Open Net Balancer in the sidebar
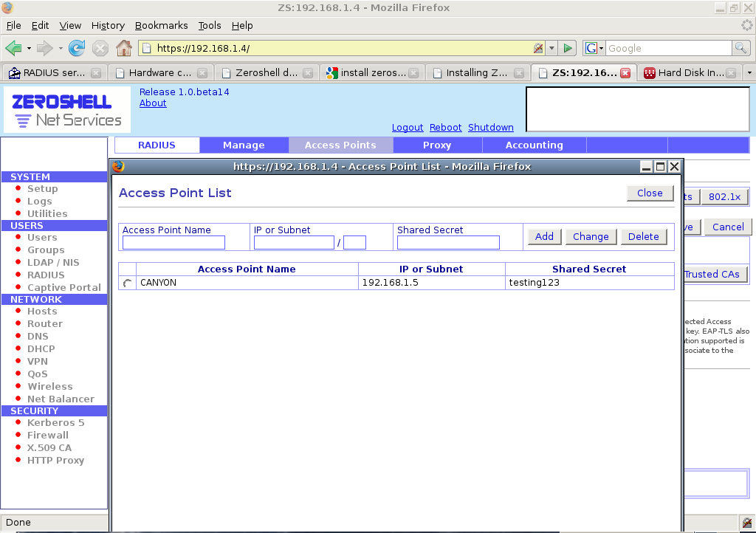This screenshot has height=533, width=756. (61, 399)
